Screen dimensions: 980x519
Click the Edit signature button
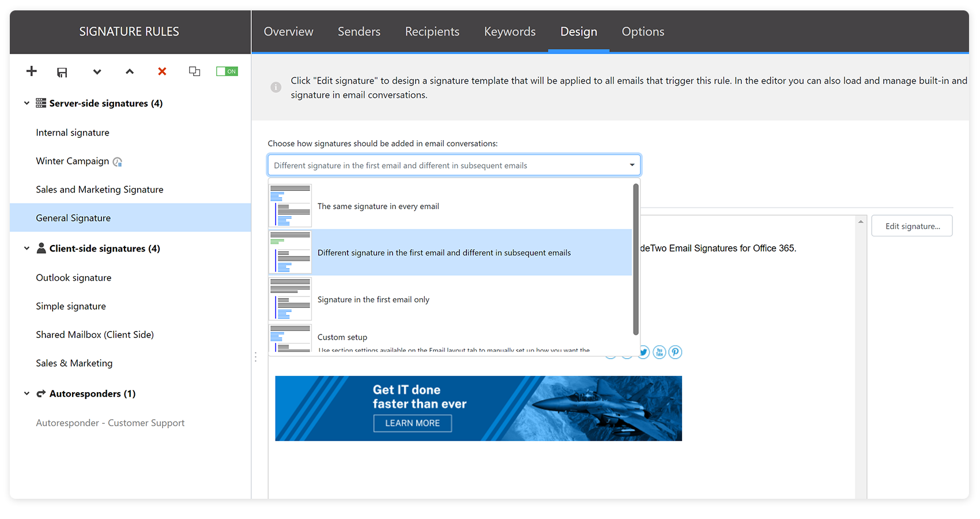pos(911,225)
